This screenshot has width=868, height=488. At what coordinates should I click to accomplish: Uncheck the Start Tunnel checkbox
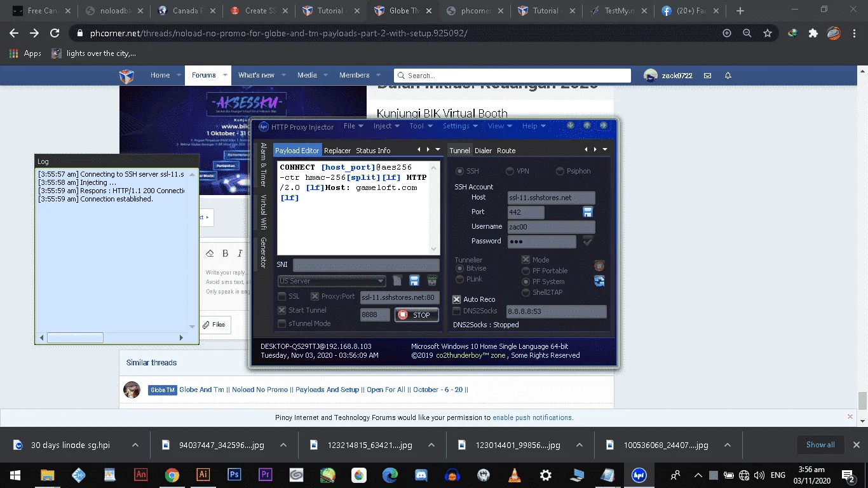coord(282,310)
